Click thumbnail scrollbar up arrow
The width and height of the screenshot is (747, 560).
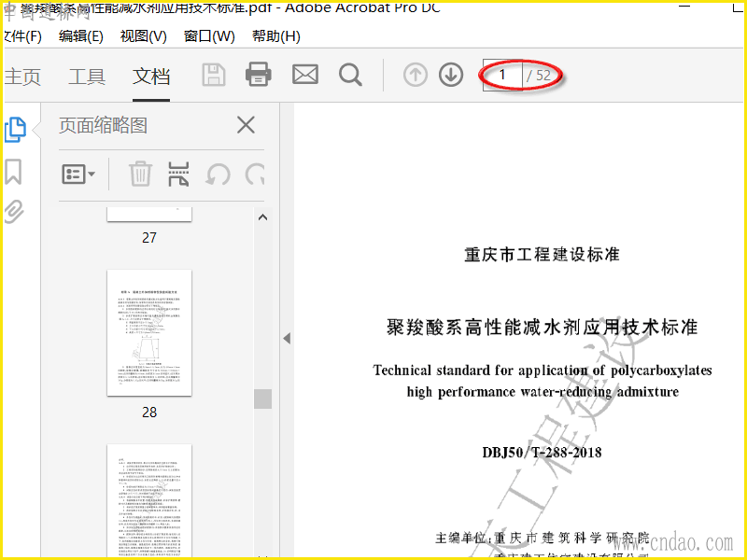pyautogui.click(x=262, y=217)
